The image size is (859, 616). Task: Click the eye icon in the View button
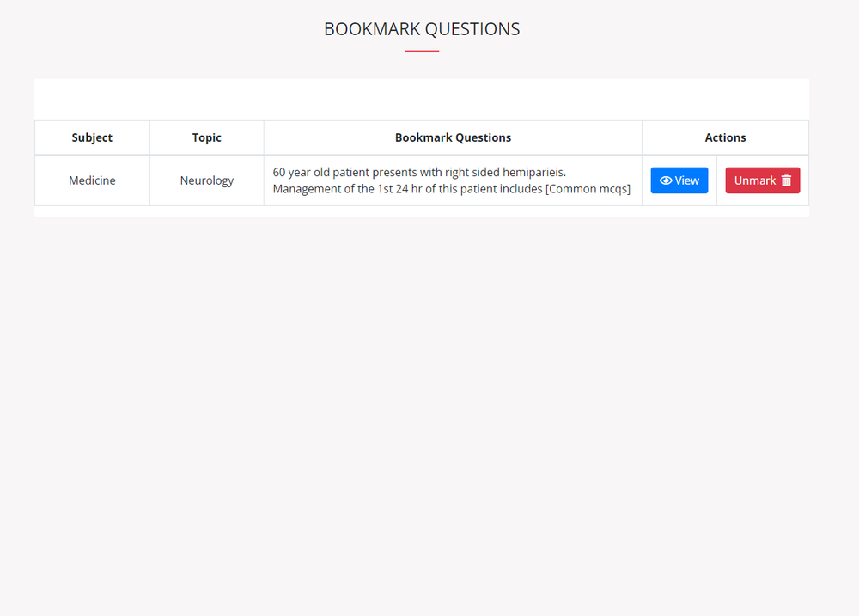(x=665, y=180)
